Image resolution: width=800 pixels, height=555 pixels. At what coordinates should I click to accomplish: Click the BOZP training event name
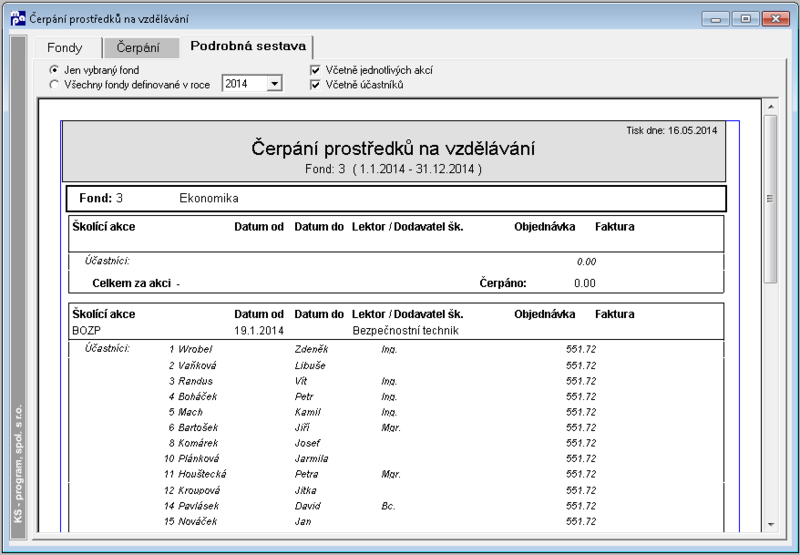click(x=86, y=331)
